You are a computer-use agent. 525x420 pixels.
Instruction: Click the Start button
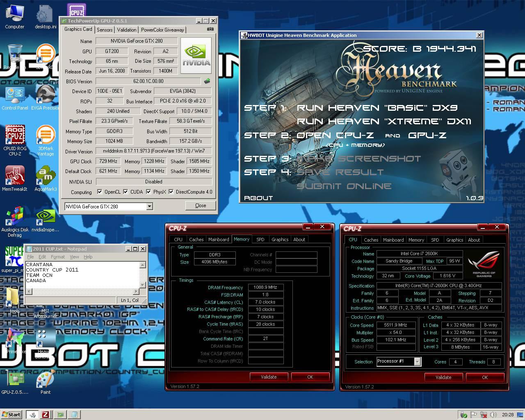(x=11, y=414)
